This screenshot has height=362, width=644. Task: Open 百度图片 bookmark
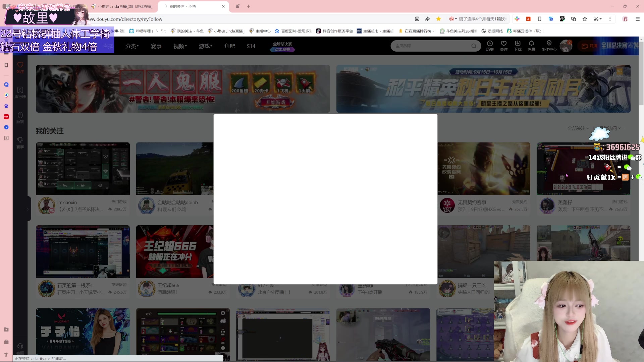coord(293,31)
